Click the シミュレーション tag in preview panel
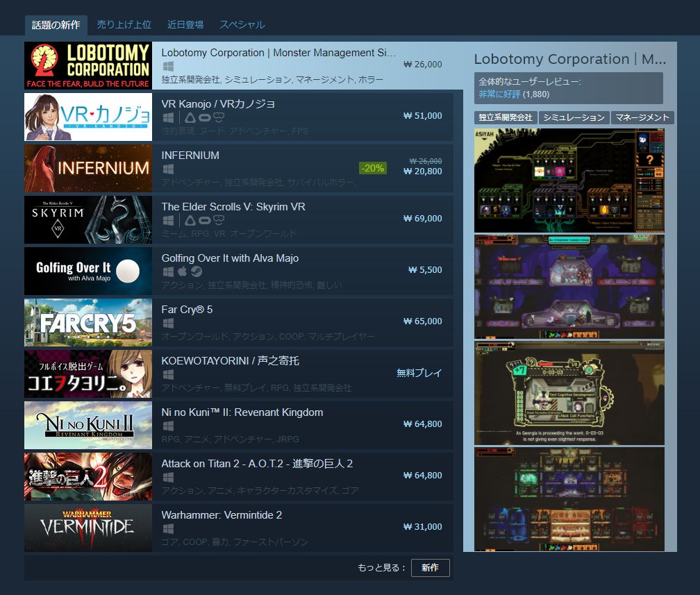The width and height of the screenshot is (700, 595). [x=574, y=117]
